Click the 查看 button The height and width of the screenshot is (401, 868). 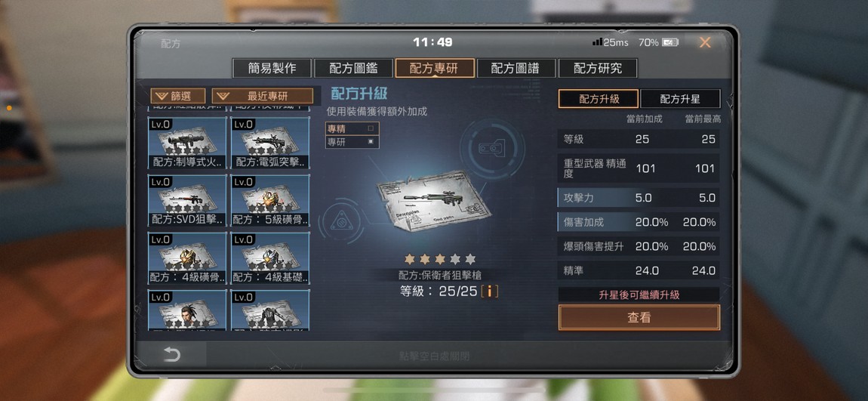click(x=639, y=317)
